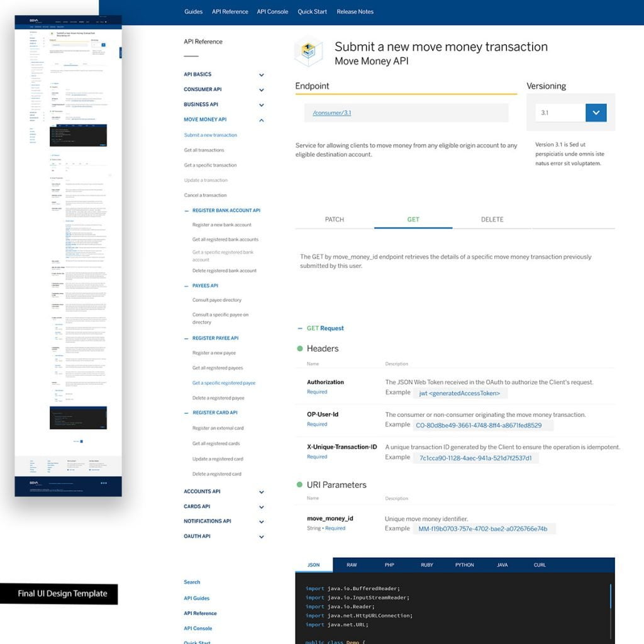Screen dimensions: 644x644
Task: Click the minus icon beside GET Request
Action: coord(300,328)
